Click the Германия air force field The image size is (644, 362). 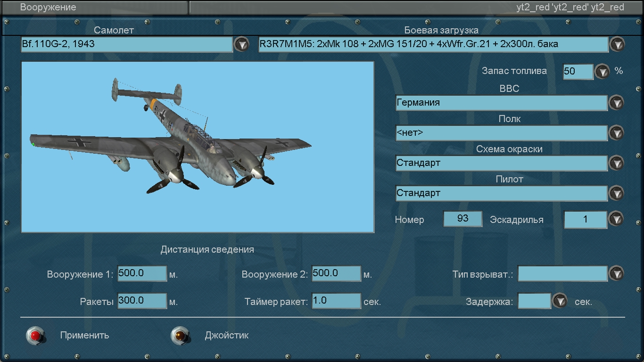pyautogui.click(x=502, y=103)
